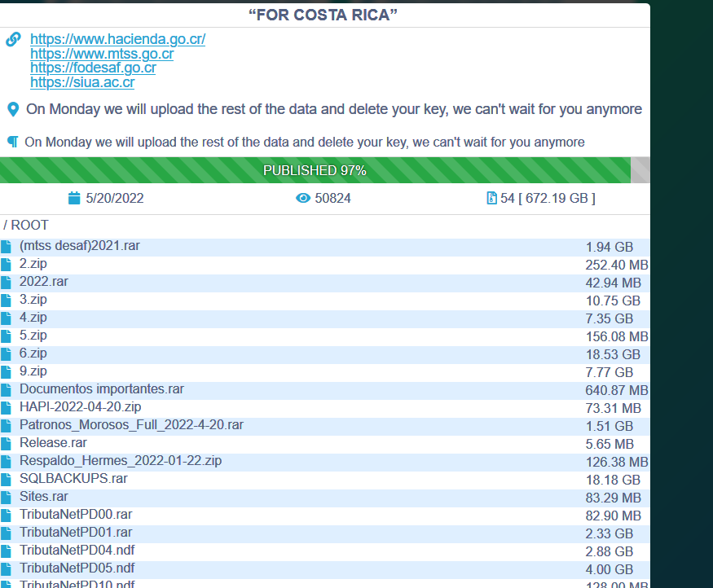Select the 5.zip file name
This screenshot has width=713, height=588.
33,336
